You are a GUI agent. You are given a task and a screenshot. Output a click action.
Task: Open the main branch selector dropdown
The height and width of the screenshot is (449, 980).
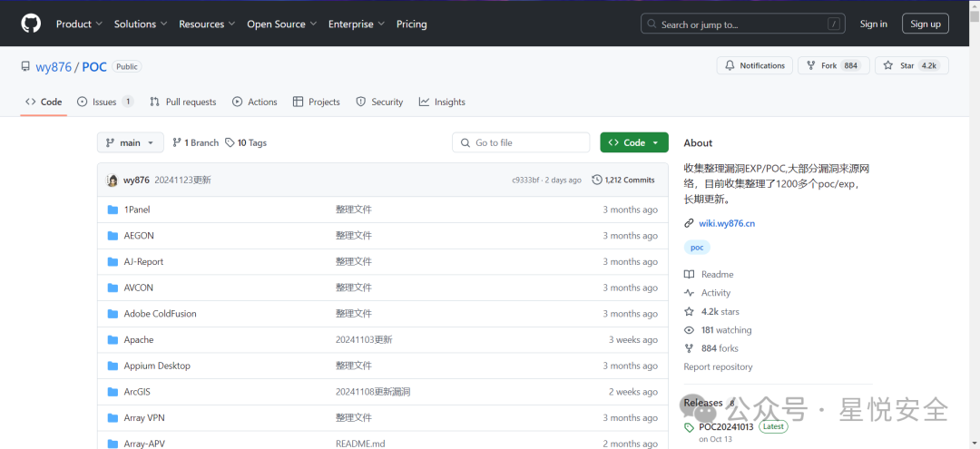tap(130, 142)
